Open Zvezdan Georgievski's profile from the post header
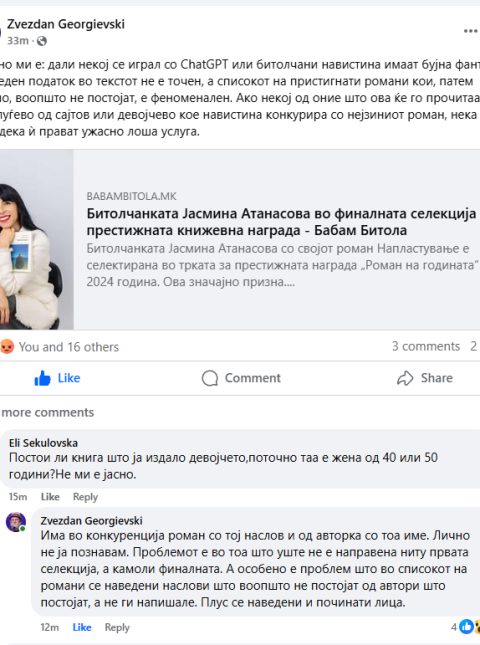The image size is (480, 645). pos(66,24)
